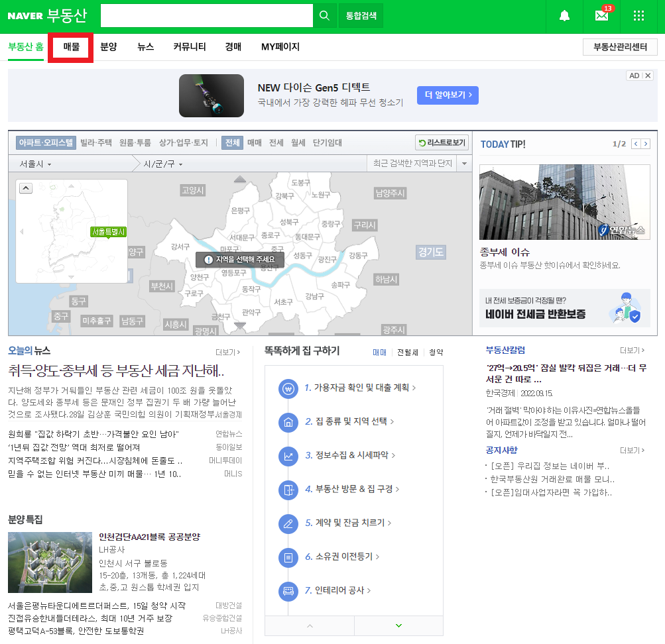This screenshot has height=644, width=665.
Task: Expand 부동산칼럼 더보기 link
Action: pyautogui.click(x=633, y=350)
